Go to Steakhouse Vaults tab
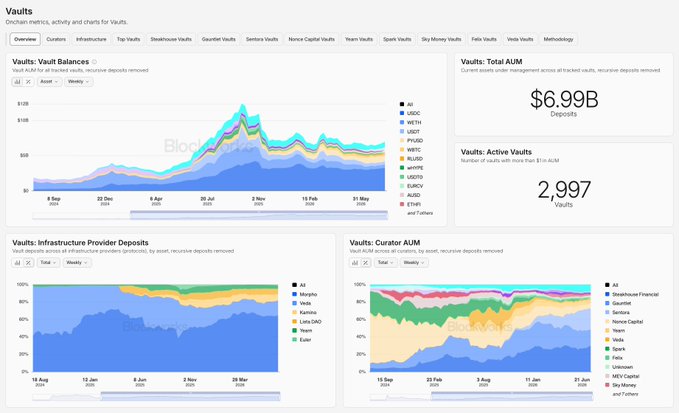Image resolution: width=679 pixels, height=413 pixels. pyautogui.click(x=171, y=39)
